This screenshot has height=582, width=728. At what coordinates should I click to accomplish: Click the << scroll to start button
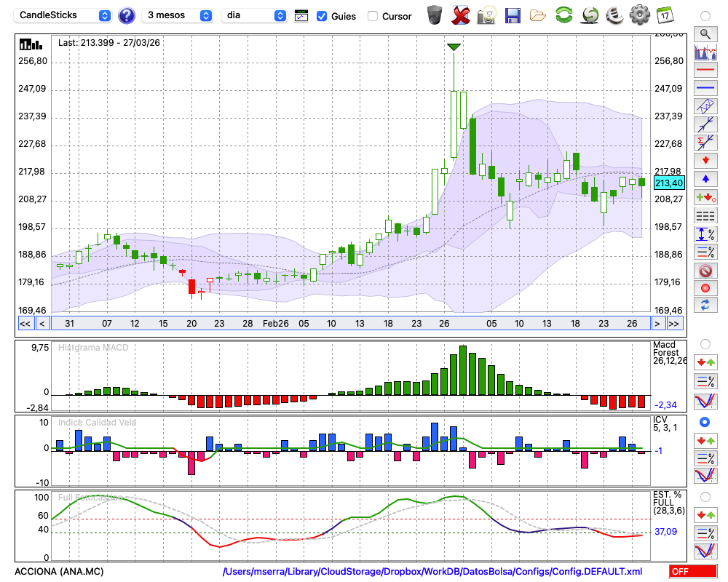25,324
